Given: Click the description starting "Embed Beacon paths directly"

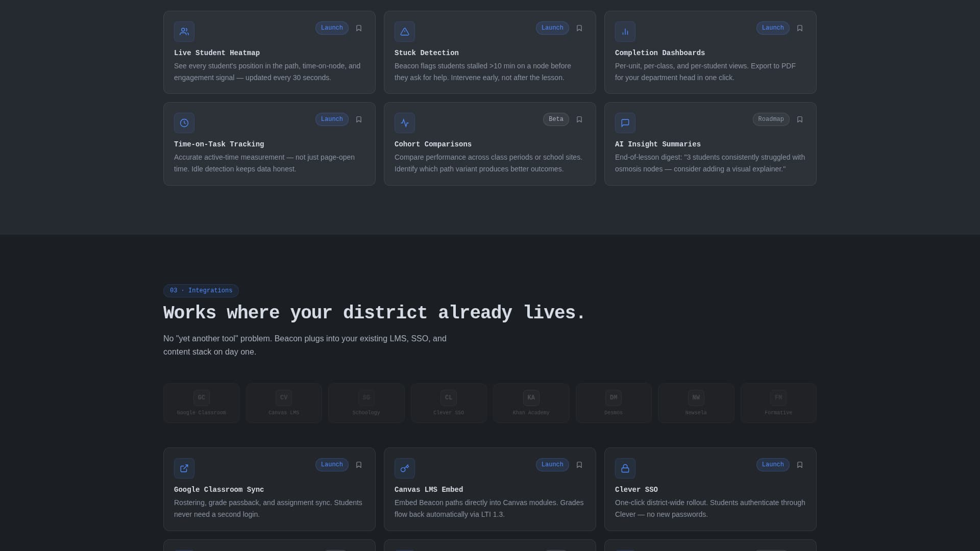Looking at the screenshot, I should [x=489, y=509].
